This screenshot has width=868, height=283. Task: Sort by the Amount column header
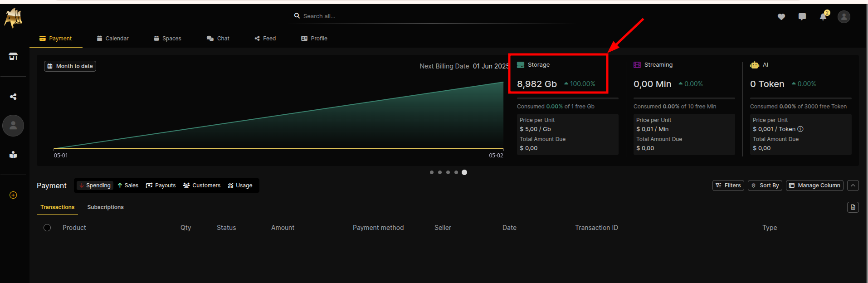[x=283, y=228]
